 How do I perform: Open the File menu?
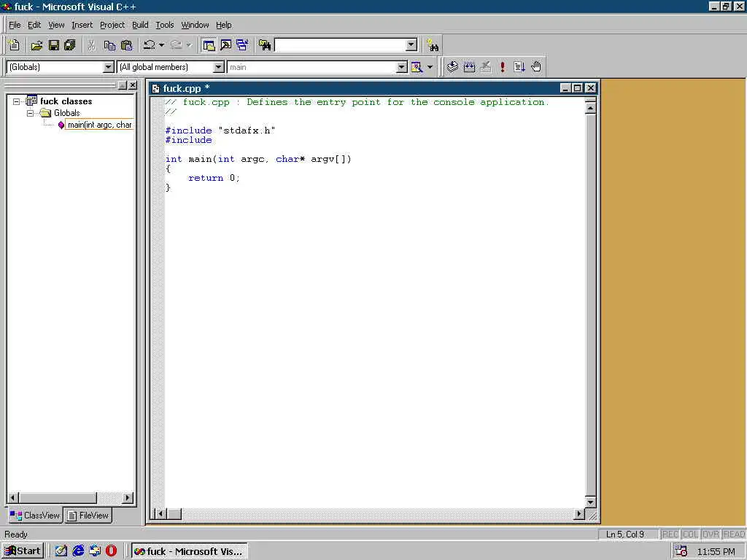pyautogui.click(x=15, y=25)
